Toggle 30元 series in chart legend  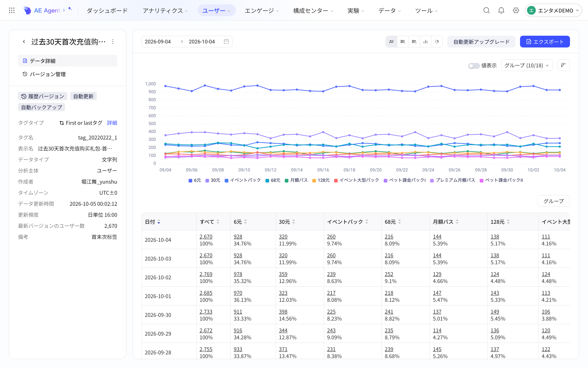[213, 180]
